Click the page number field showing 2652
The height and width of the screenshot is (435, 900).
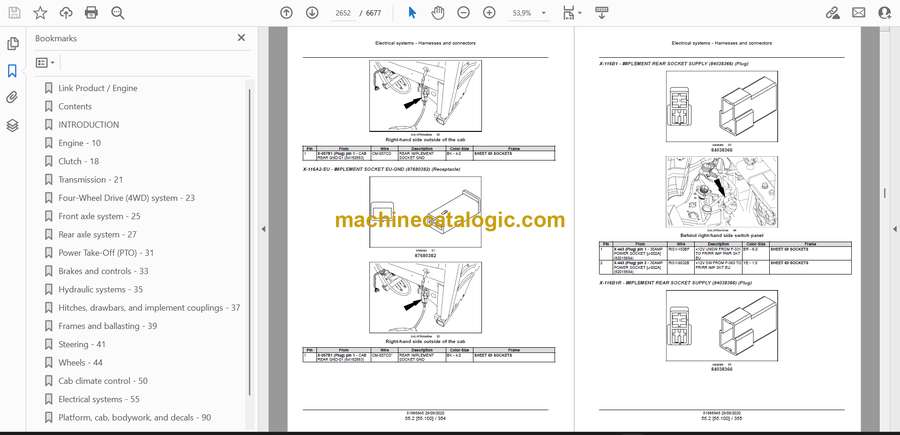pos(343,13)
